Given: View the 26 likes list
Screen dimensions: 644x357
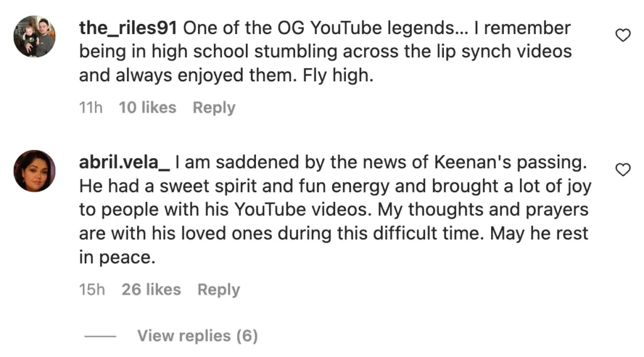Looking at the screenshot, I should tap(151, 290).
